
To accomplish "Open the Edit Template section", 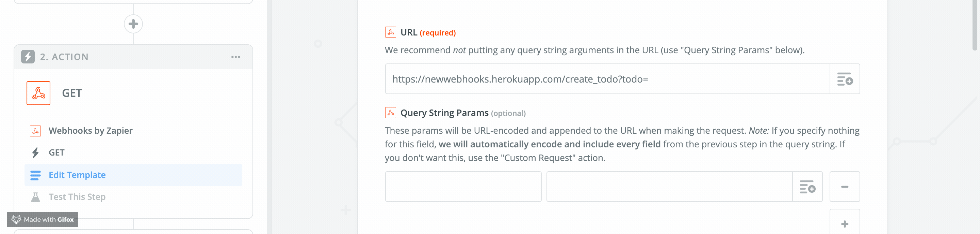I will point(77,175).
